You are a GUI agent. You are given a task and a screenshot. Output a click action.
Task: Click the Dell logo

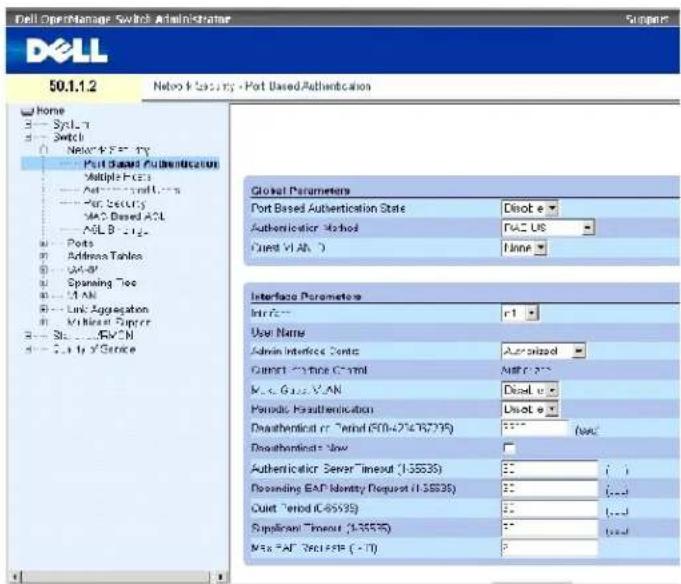(x=66, y=51)
